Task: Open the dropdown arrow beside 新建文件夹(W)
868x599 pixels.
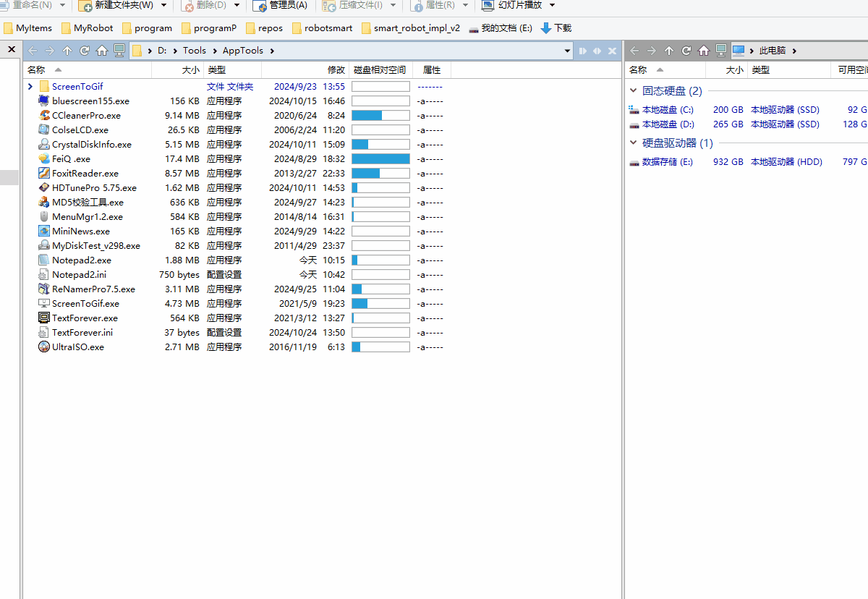Action: click(x=164, y=5)
